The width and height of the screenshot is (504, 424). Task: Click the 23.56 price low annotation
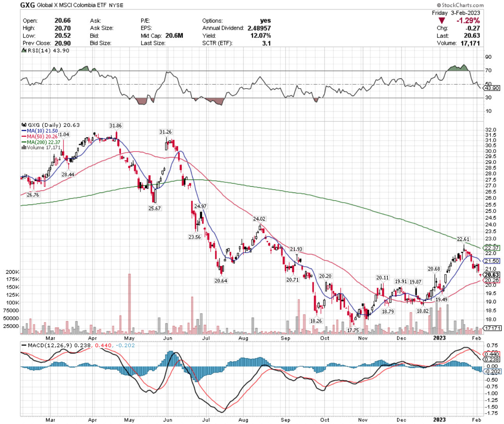(x=195, y=237)
